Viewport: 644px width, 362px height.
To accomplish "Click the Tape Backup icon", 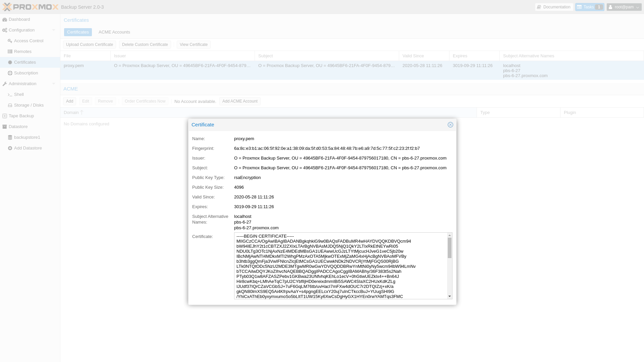I will coord(5,116).
